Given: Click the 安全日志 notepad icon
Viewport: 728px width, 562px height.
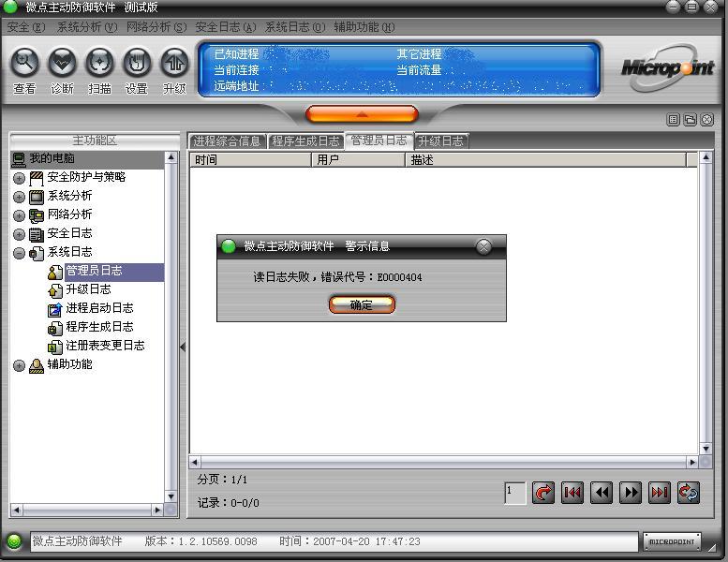Looking at the screenshot, I should [x=37, y=235].
